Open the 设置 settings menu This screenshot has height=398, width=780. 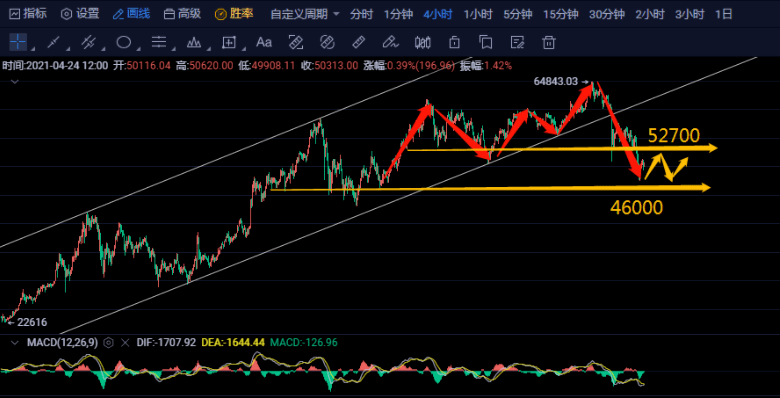(x=80, y=14)
